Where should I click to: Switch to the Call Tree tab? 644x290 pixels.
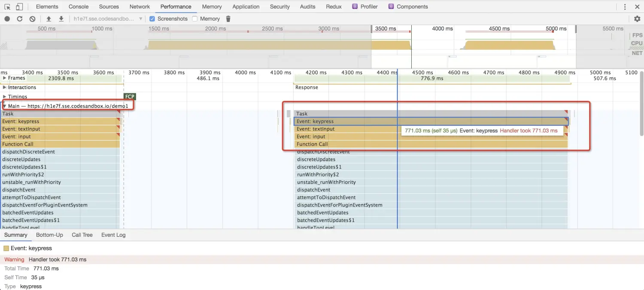point(82,235)
